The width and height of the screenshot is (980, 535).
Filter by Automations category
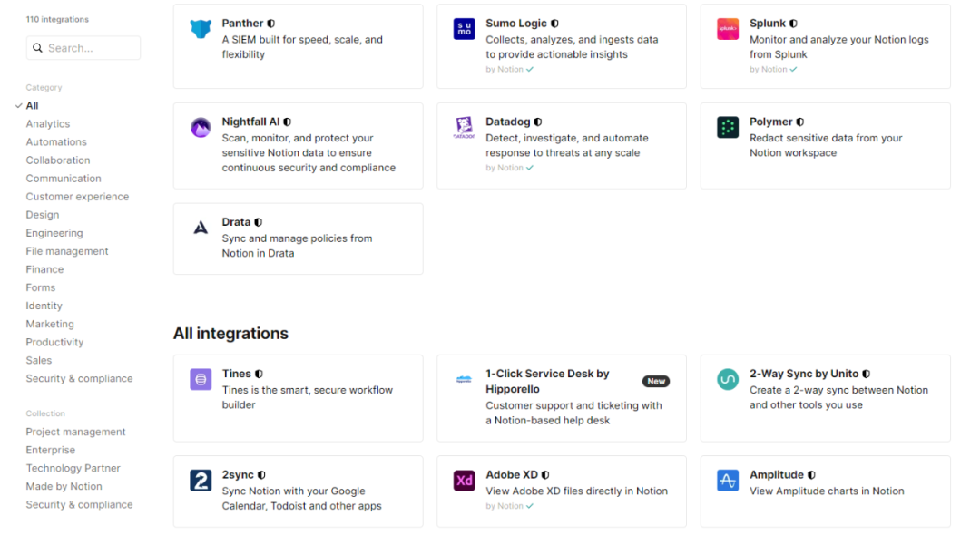click(56, 142)
